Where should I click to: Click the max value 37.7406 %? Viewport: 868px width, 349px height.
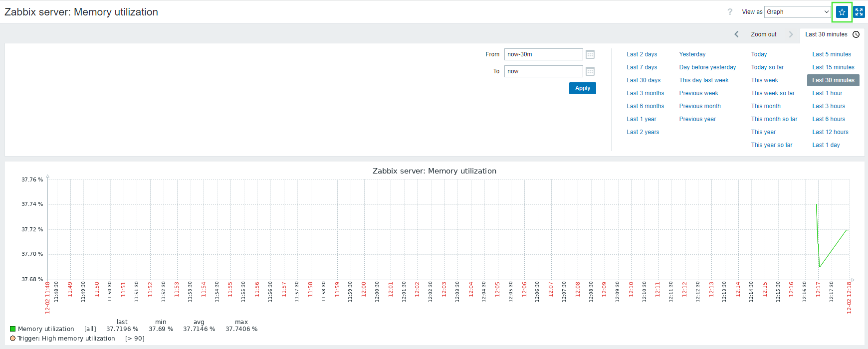click(x=241, y=329)
